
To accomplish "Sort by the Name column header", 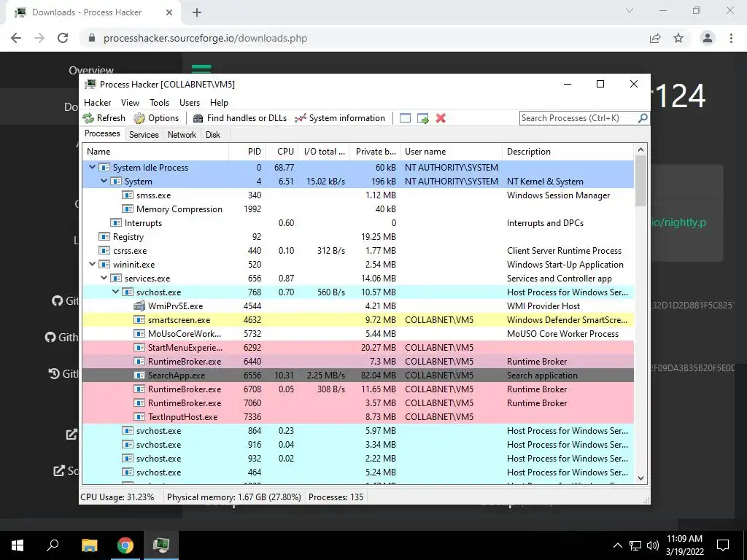I will [x=155, y=152].
